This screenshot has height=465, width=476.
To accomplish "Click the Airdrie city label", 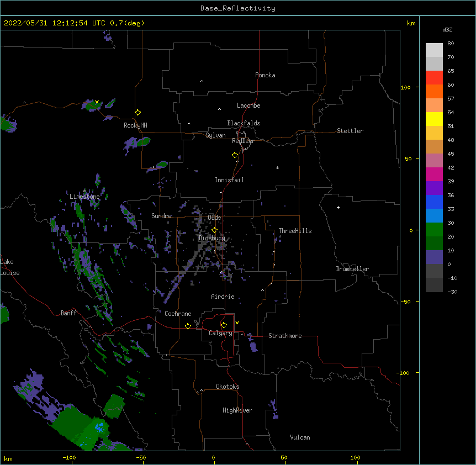I will coord(223,297).
